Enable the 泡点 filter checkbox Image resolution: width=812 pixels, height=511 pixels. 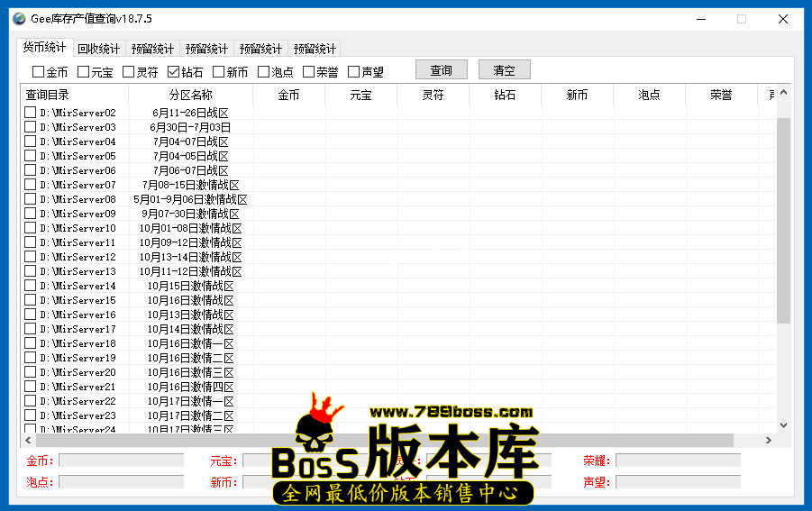[x=263, y=71]
